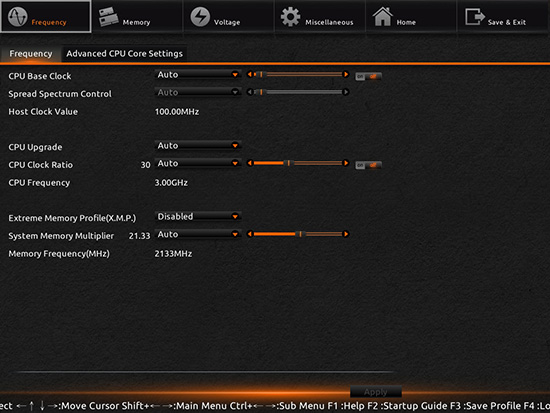The height and width of the screenshot is (413, 550).
Task: Click the System Memory Multiplier label
Action: click(61, 236)
